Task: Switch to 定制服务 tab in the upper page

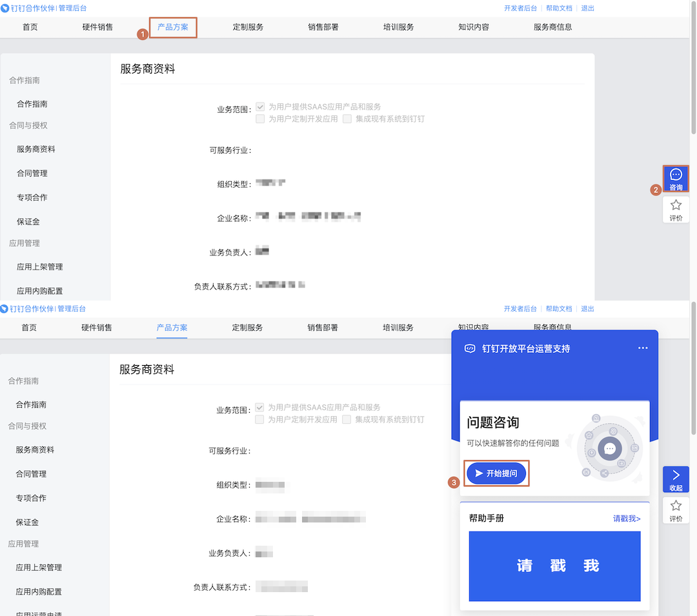Action: [248, 27]
